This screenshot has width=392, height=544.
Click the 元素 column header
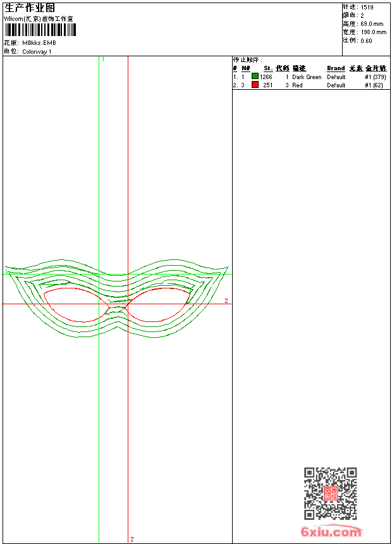(356, 68)
